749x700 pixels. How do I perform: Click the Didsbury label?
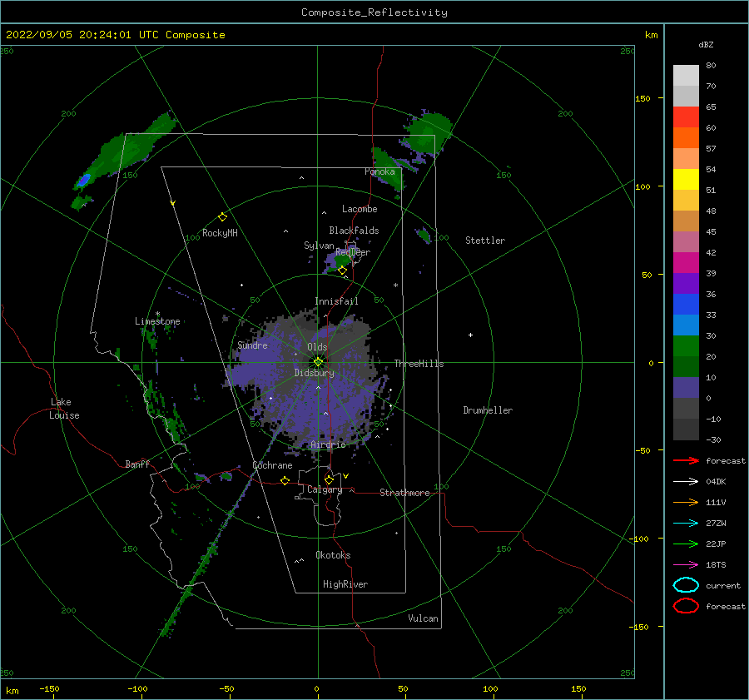pyautogui.click(x=314, y=373)
